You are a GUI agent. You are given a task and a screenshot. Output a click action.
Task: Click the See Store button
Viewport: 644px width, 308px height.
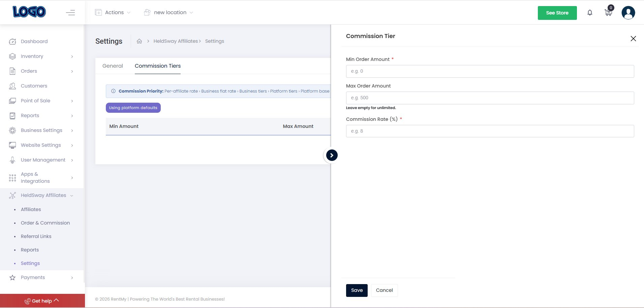(x=557, y=13)
